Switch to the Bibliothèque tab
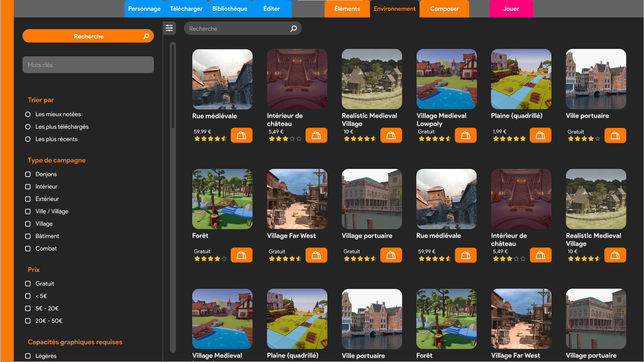 pos(230,9)
